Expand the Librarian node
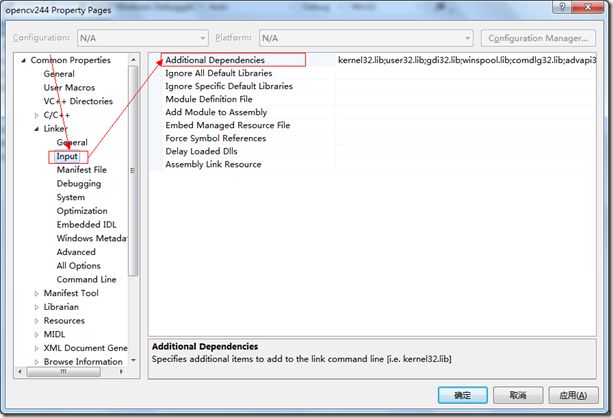 tap(36, 307)
